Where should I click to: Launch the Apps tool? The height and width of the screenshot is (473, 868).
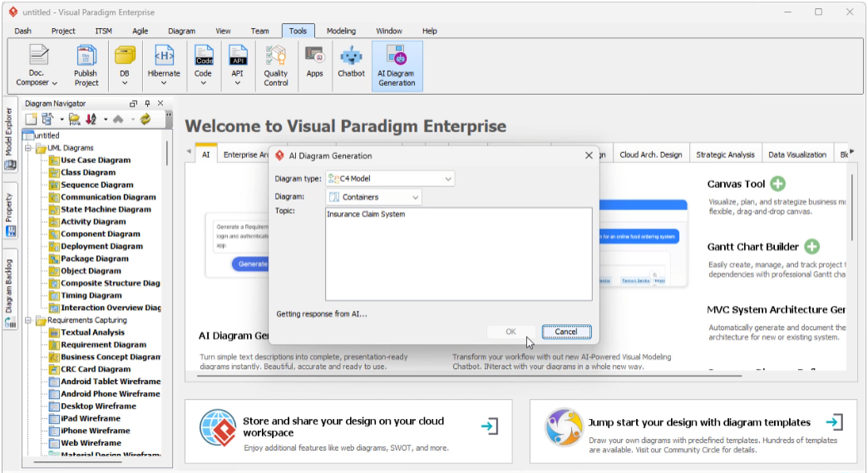(314, 62)
